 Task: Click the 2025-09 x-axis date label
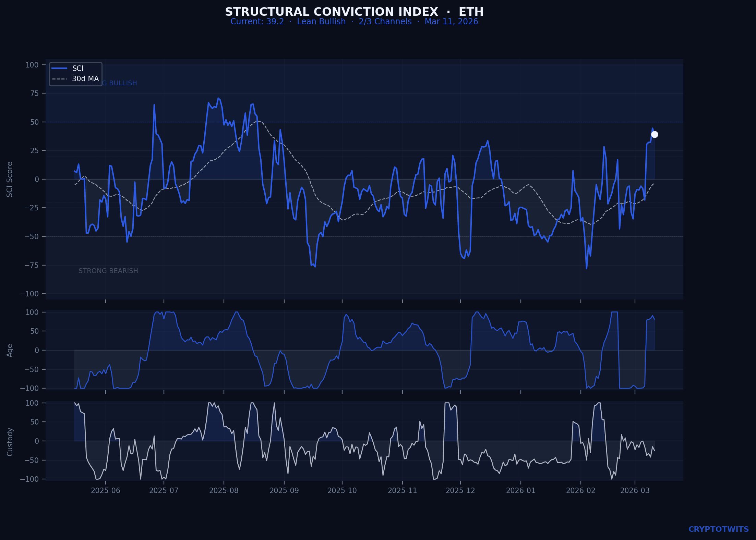tap(284, 490)
